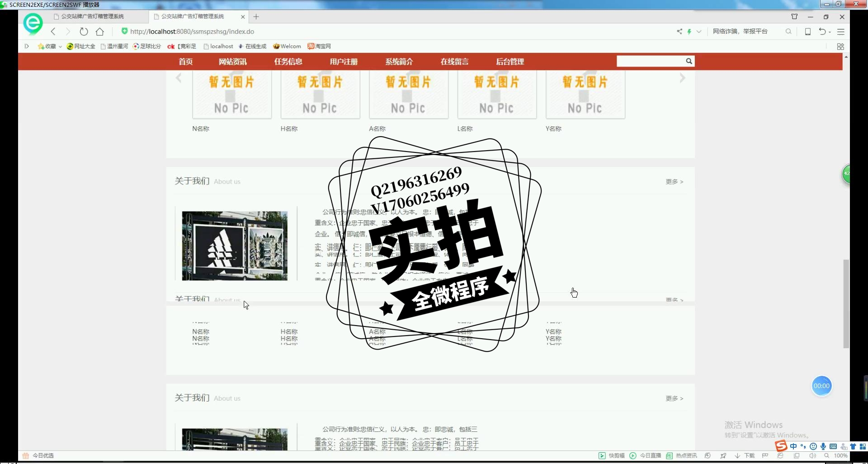Open the Welcom bookmark
Screen dimensions: 868x464
coord(287,46)
